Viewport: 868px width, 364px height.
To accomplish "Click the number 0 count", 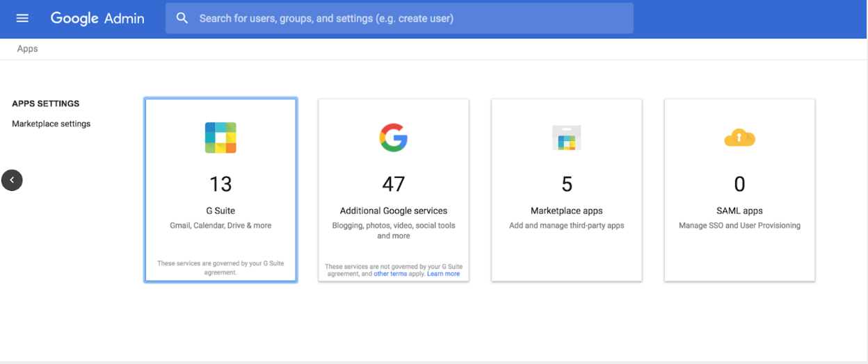I will click(x=739, y=184).
